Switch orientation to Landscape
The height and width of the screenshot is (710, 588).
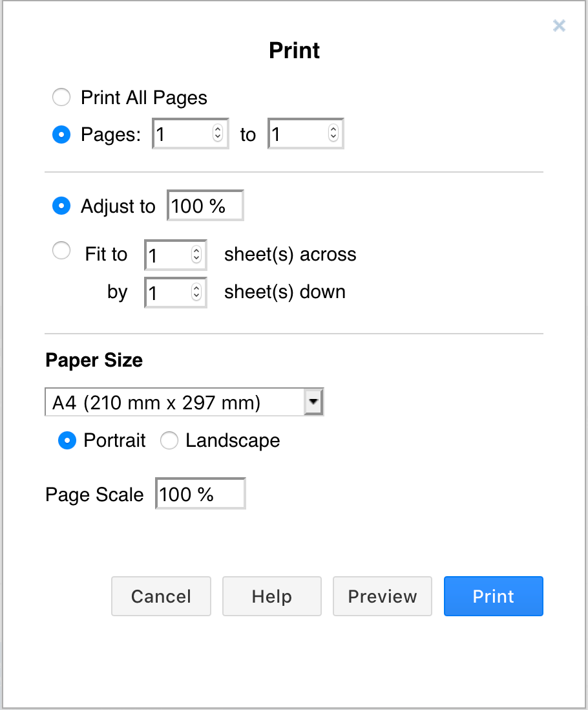(169, 440)
